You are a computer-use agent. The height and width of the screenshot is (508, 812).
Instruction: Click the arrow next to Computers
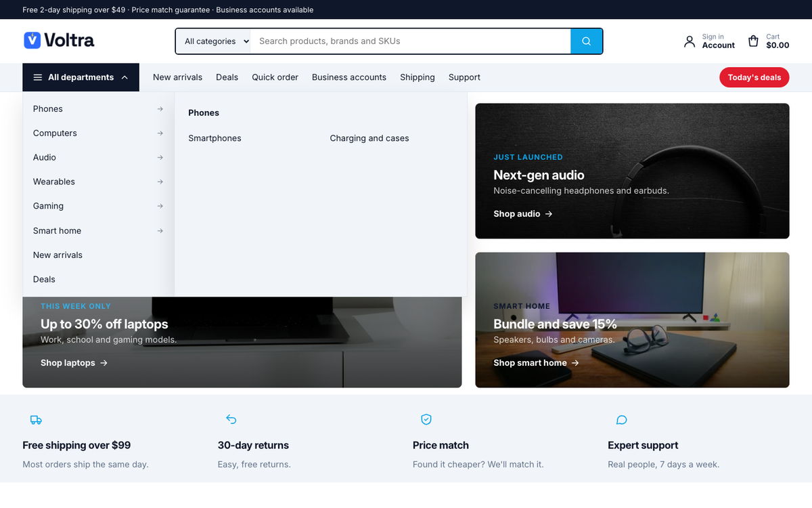[160, 133]
